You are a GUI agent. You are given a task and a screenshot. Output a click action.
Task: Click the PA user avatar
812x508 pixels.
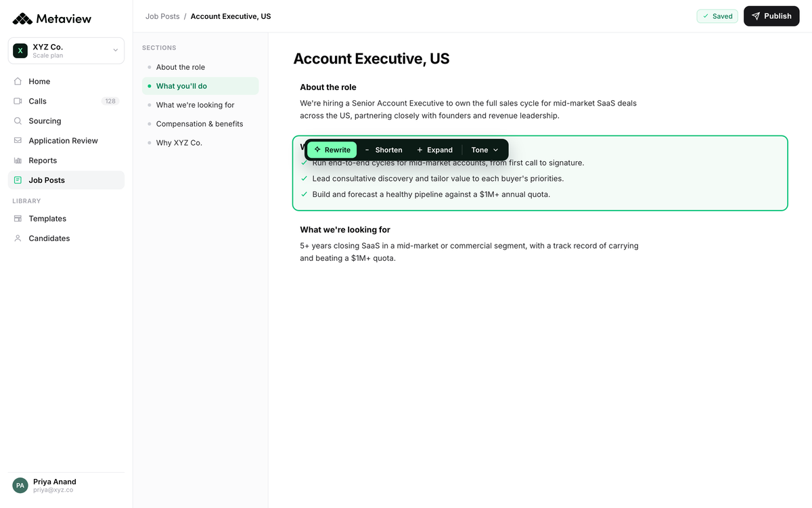point(20,486)
